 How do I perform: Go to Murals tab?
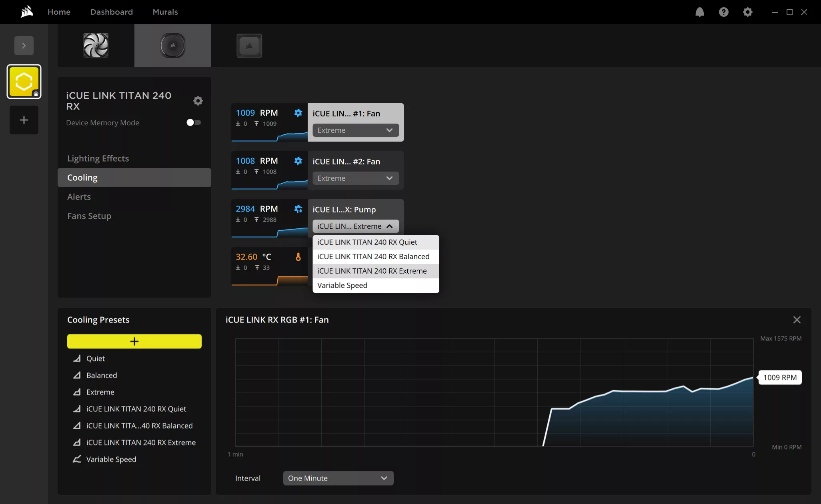165,12
